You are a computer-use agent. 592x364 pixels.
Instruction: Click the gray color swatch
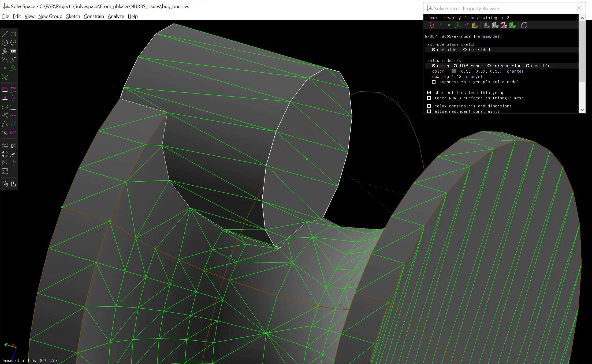(454, 71)
